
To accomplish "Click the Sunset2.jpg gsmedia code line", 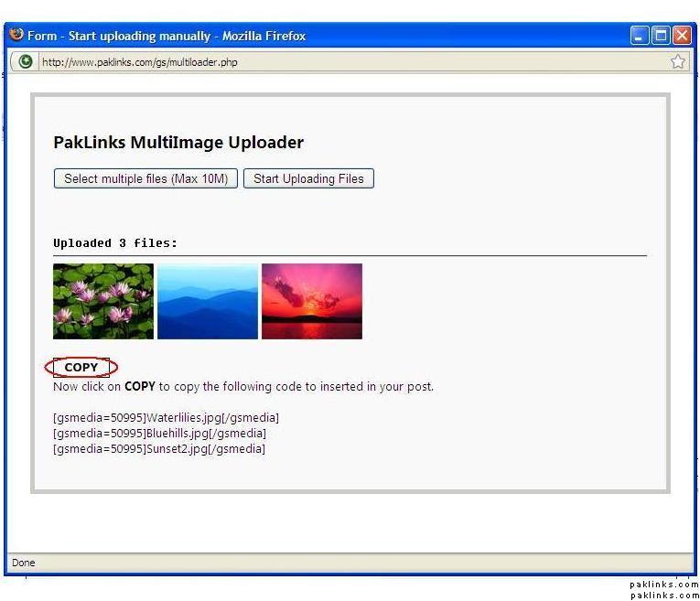I will pos(158,449).
